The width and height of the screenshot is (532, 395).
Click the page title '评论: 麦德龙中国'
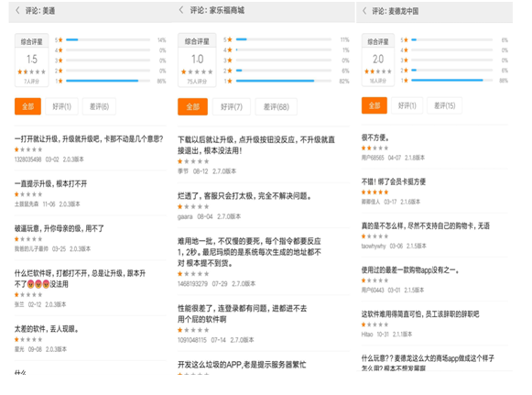395,11
